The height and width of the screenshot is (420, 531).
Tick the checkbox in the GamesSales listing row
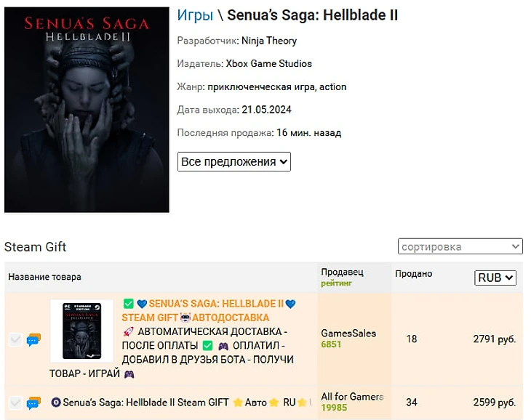tap(15, 339)
